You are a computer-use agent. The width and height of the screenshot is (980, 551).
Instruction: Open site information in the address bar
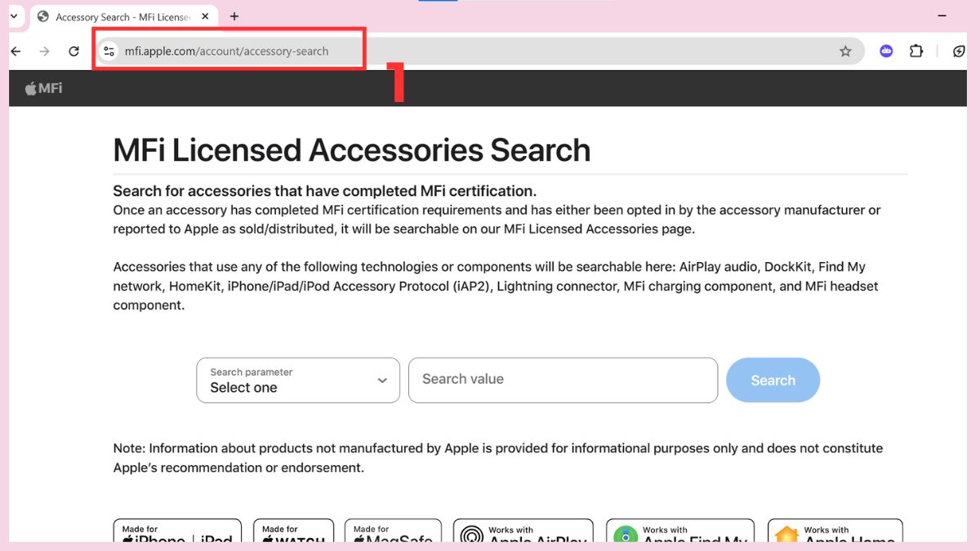109,51
